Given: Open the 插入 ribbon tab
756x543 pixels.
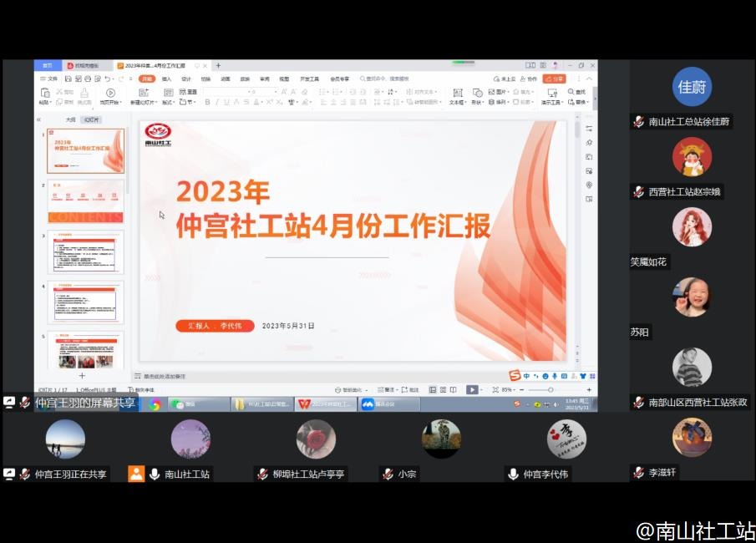Looking at the screenshot, I should [167, 79].
